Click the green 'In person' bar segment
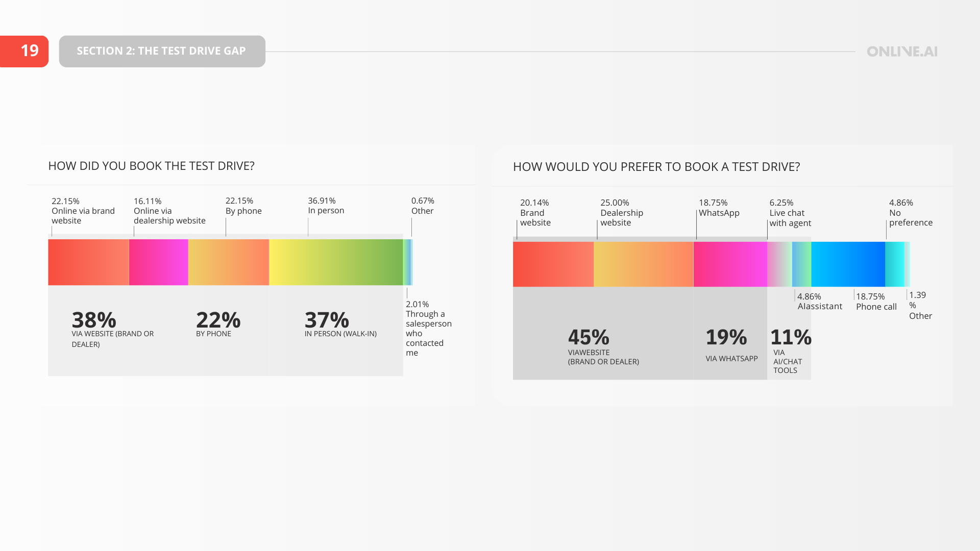Image resolution: width=980 pixels, height=551 pixels. 336,262
